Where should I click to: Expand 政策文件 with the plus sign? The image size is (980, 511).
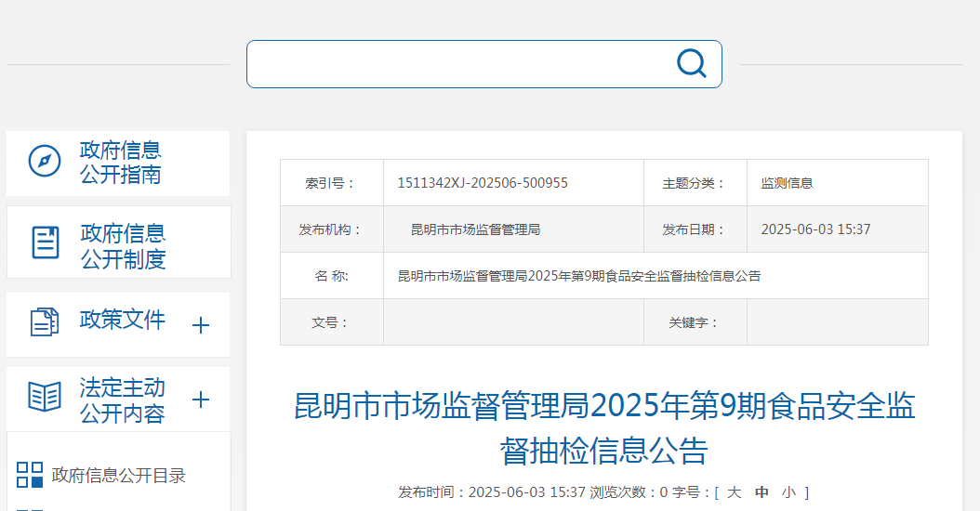(201, 325)
